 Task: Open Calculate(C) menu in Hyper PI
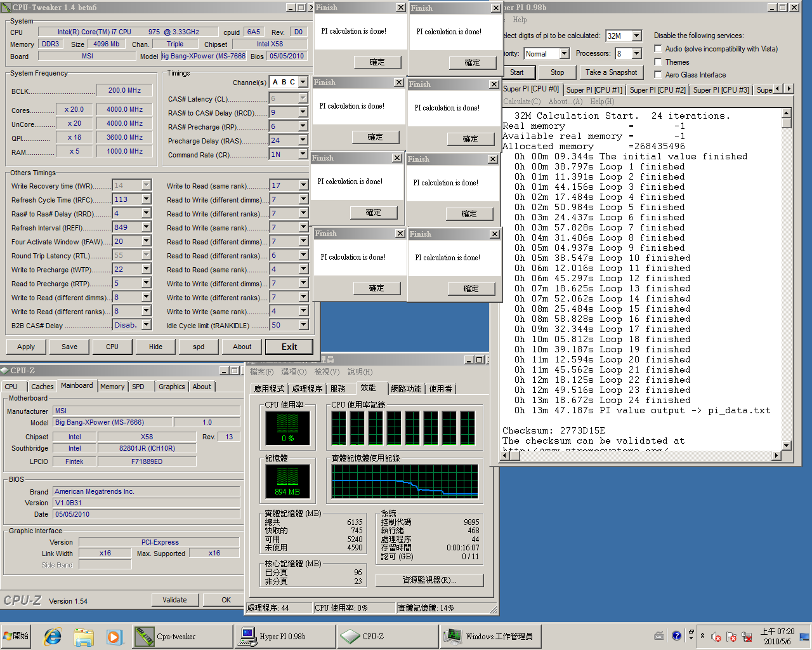click(x=522, y=102)
